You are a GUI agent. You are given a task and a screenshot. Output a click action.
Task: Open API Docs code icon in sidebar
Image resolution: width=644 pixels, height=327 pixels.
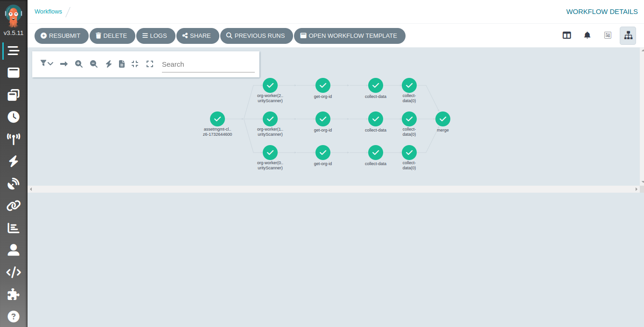point(14,272)
